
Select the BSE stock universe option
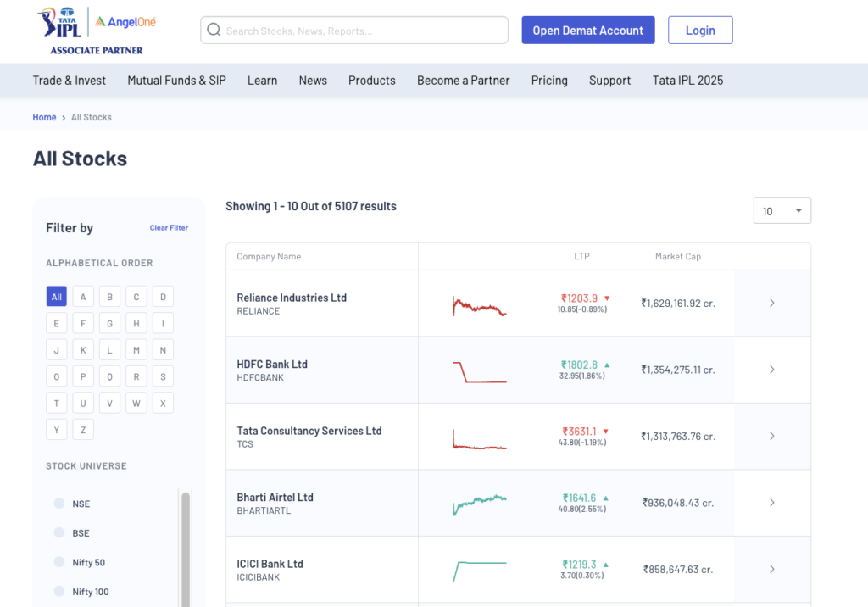pyautogui.click(x=59, y=532)
